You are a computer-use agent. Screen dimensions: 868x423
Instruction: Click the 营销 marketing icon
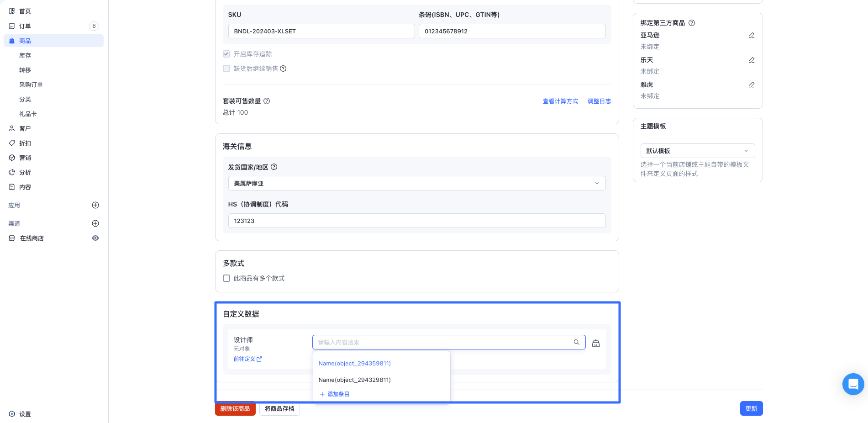[x=12, y=158]
